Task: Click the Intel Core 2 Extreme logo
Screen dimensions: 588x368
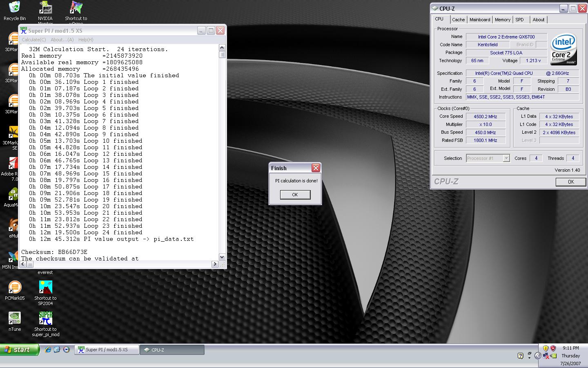Action: (x=563, y=49)
